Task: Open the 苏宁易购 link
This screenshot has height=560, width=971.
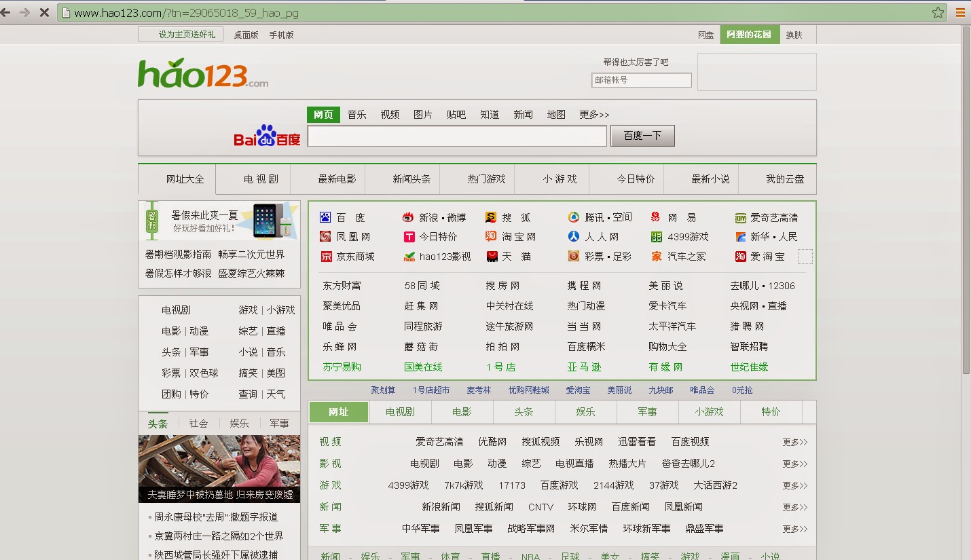Action: pos(342,367)
